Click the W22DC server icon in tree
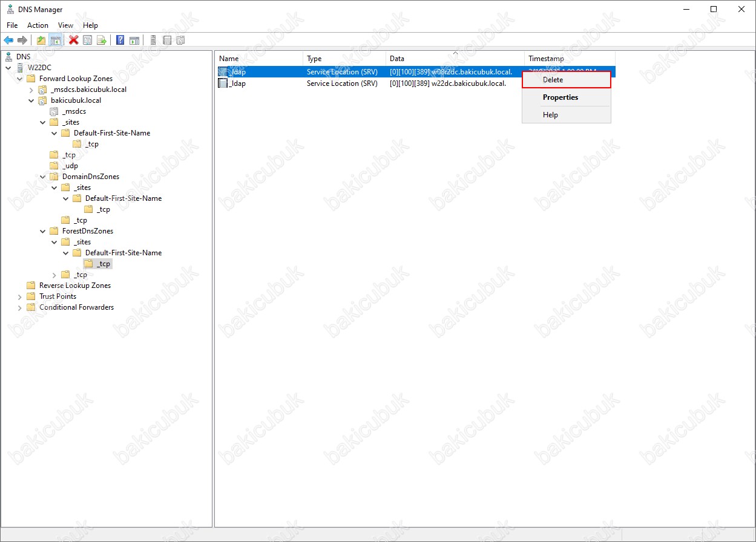756x542 pixels. pos(20,68)
